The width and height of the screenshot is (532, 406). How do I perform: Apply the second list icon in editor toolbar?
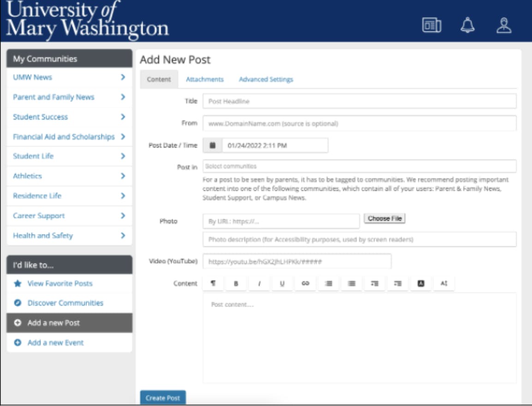tap(352, 283)
